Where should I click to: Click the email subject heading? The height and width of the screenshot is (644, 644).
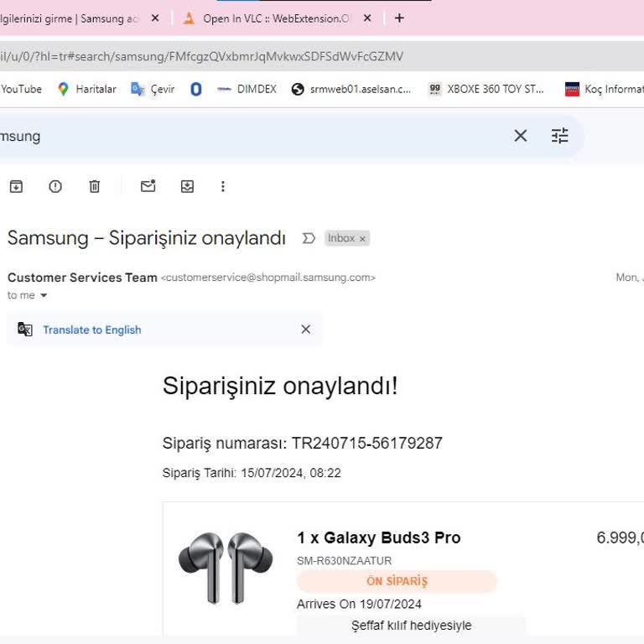146,238
